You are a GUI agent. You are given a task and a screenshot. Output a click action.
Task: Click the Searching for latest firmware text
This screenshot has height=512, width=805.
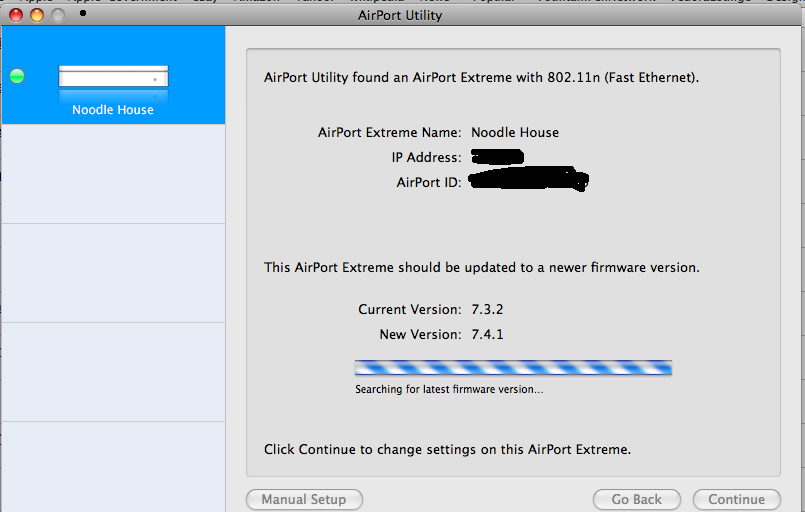[449, 389]
